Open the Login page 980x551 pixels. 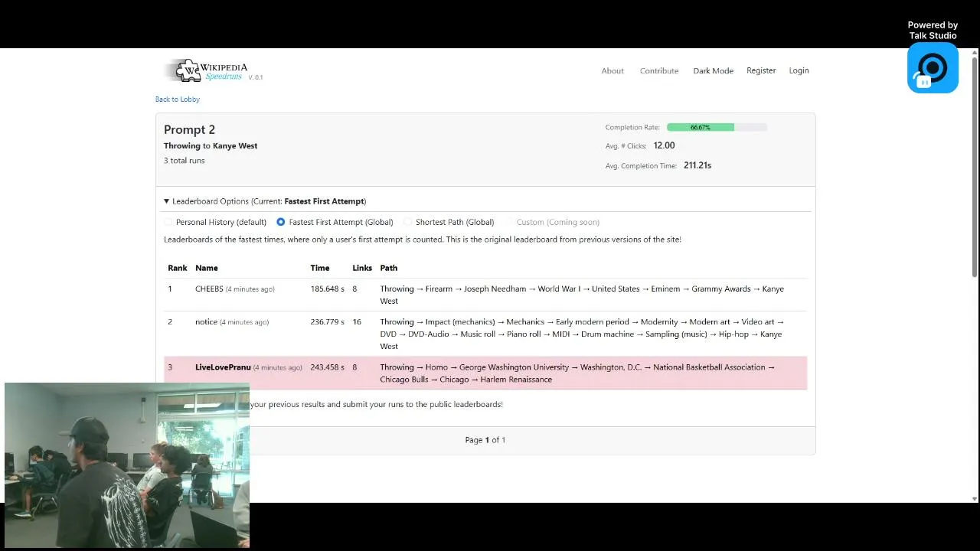click(799, 70)
